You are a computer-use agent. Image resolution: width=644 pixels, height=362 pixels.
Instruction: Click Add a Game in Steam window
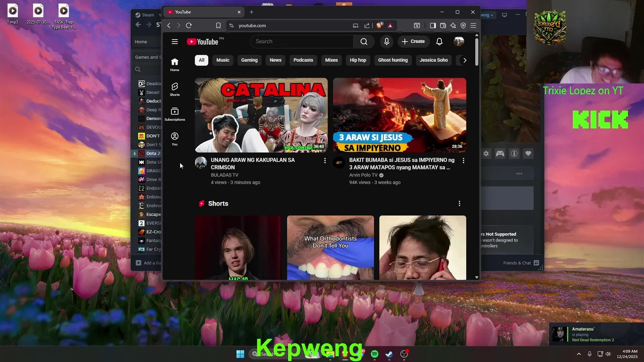click(x=148, y=263)
